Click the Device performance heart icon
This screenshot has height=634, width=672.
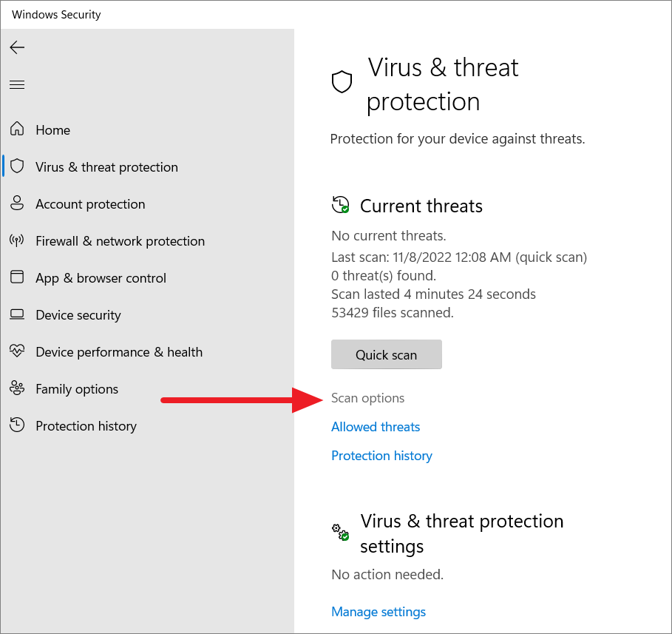[x=17, y=351]
